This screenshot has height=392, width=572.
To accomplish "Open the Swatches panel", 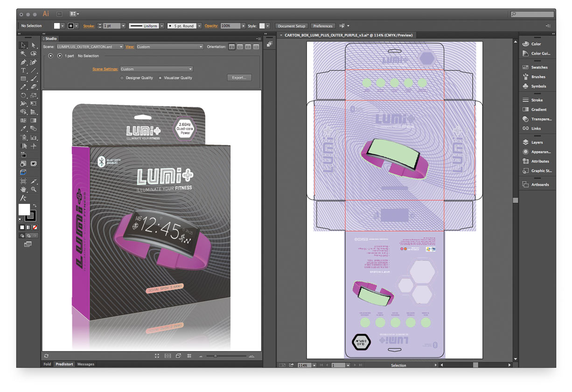I will pos(539,67).
